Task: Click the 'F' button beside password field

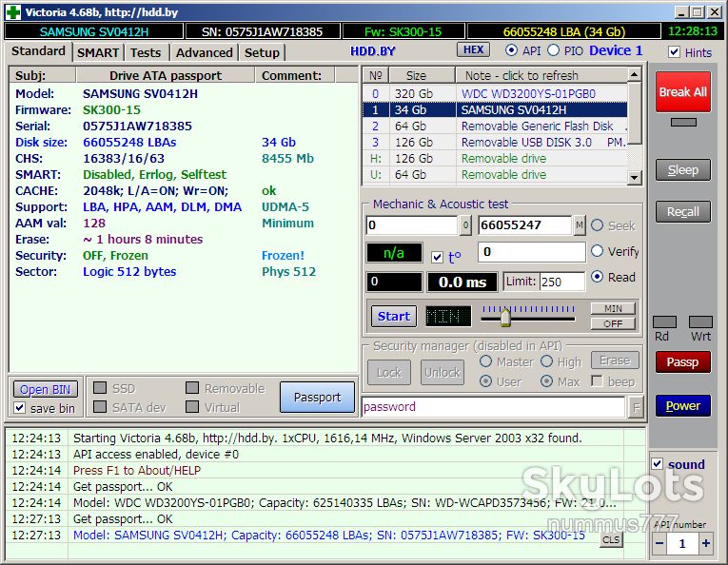Action: coord(636,408)
